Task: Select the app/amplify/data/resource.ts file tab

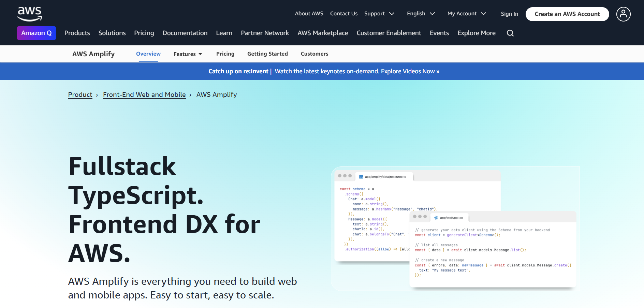Action: (x=384, y=177)
